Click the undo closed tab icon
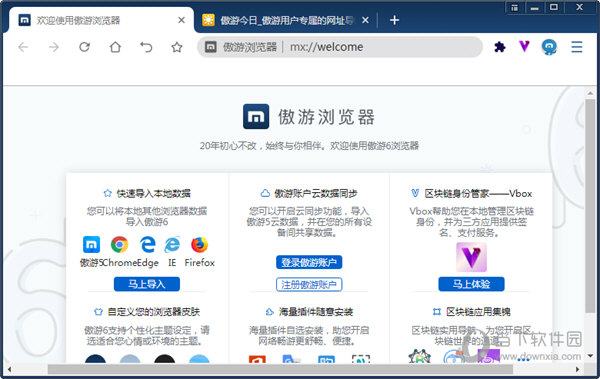600x379 pixels. coord(146,47)
